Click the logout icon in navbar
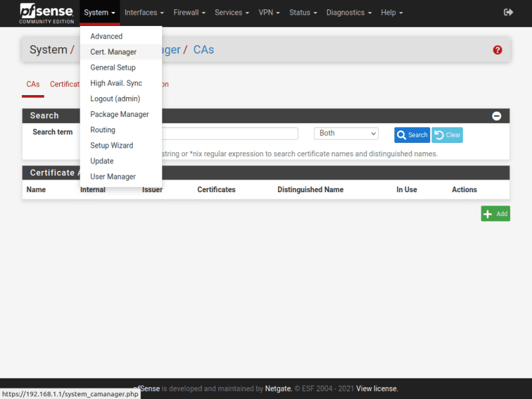Viewport: 532px width, 399px height. (x=509, y=13)
